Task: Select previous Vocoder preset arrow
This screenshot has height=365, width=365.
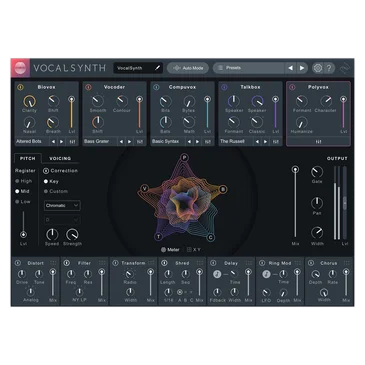Action: [121, 142]
